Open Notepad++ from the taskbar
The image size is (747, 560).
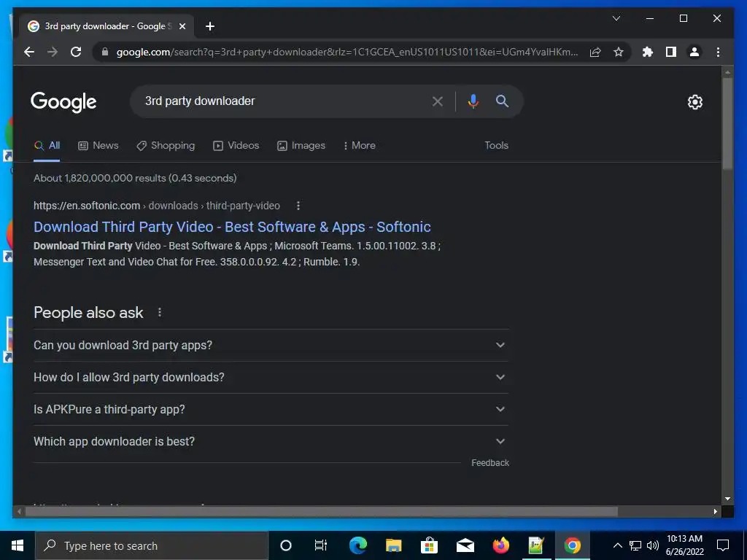pos(536,545)
